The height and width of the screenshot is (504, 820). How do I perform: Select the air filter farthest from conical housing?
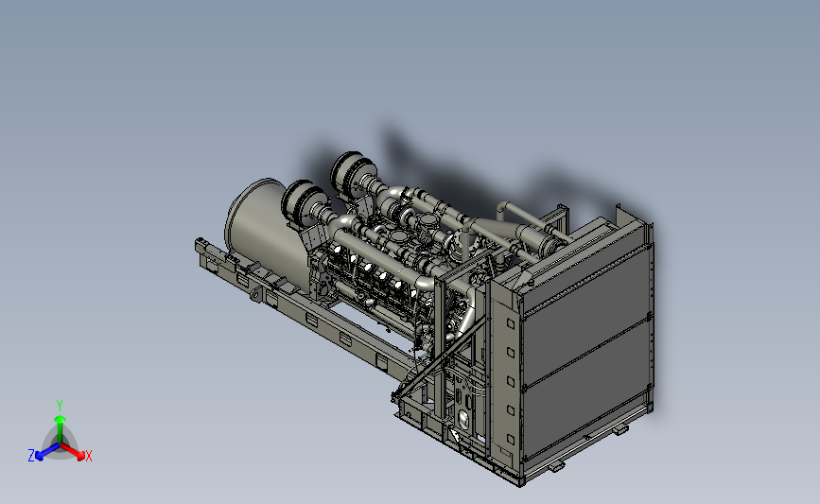tap(353, 174)
